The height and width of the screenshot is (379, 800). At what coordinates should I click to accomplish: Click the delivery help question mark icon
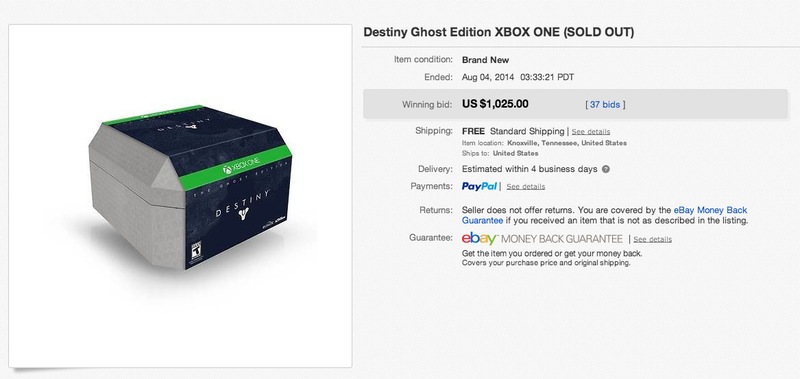point(606,169)
